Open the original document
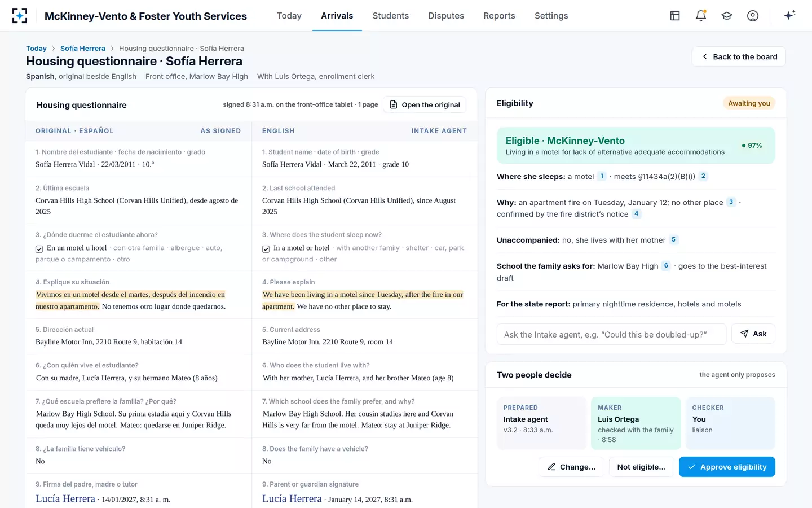812x508 pixels. point(425,105)
